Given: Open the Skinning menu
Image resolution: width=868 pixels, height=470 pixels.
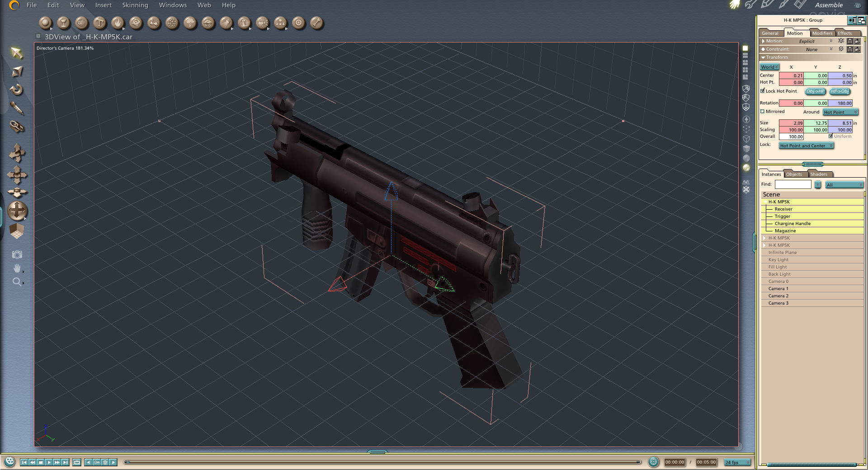Looking at the screenshot, I should [x=135, y=5].
